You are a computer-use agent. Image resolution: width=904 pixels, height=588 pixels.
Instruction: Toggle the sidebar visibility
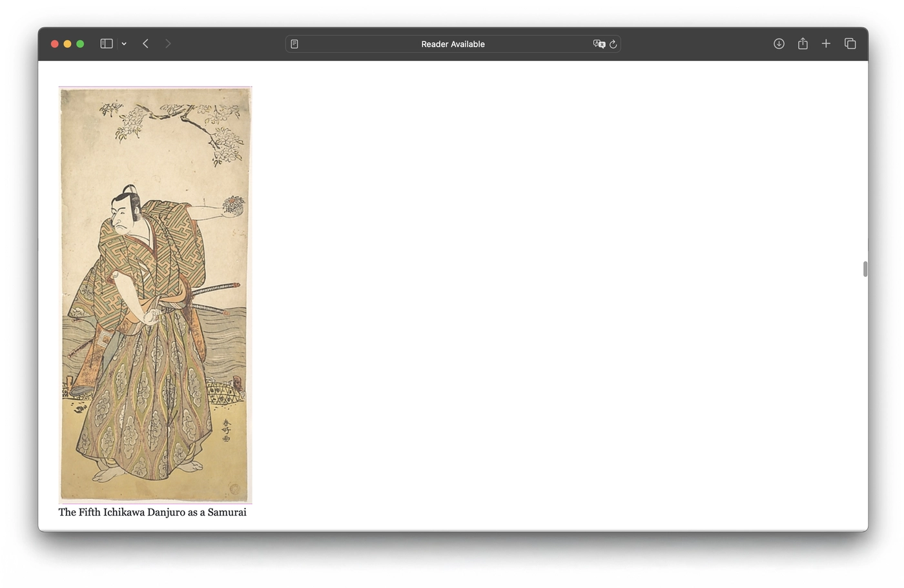pyautogui.click(x=106, y=43)
